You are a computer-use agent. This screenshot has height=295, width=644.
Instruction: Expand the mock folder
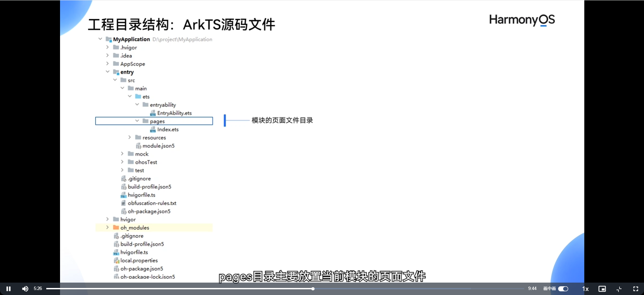pyautogui.click(x=122, y=154)
